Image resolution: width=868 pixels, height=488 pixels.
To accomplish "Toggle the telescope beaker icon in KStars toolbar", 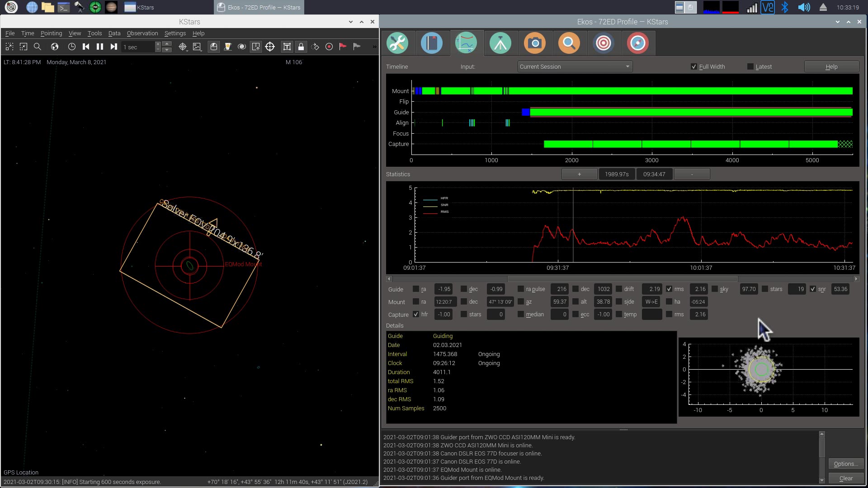I will 228,47.
